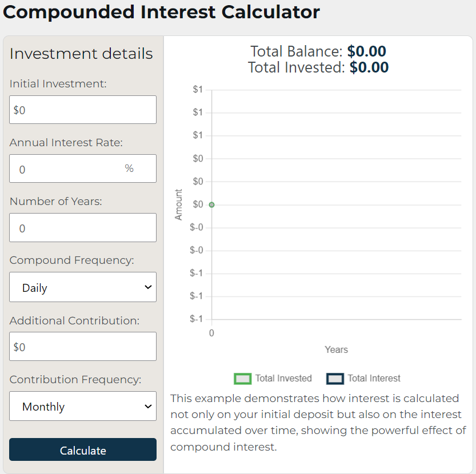Click the green data point on the chart
Image resolution: width=476 pixels, height=474 pixels.
211,204
